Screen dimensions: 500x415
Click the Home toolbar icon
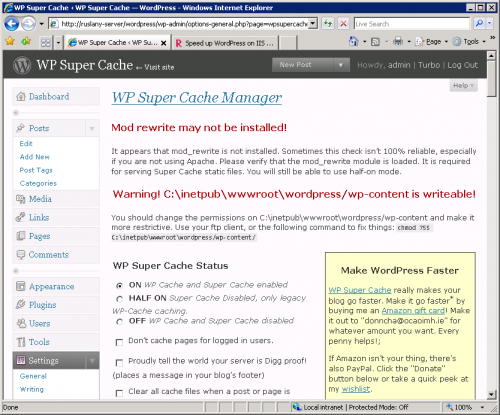353,41
